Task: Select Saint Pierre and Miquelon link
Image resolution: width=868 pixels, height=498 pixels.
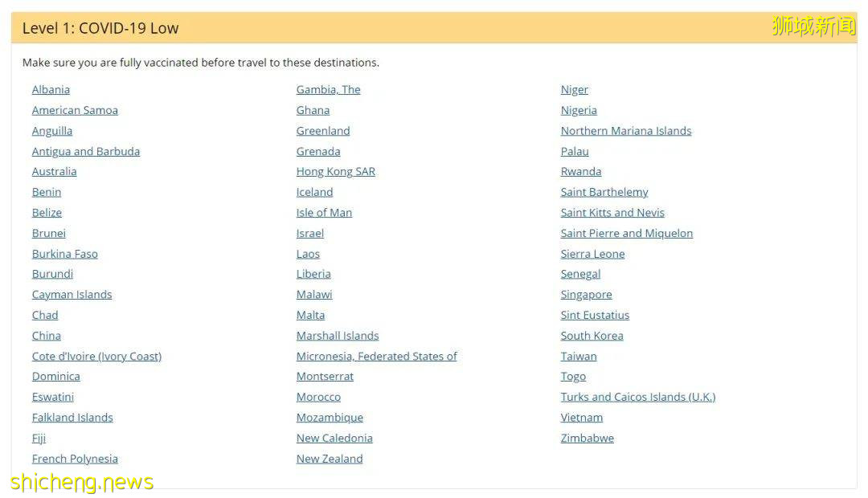Action: click(x=627, y=233)
